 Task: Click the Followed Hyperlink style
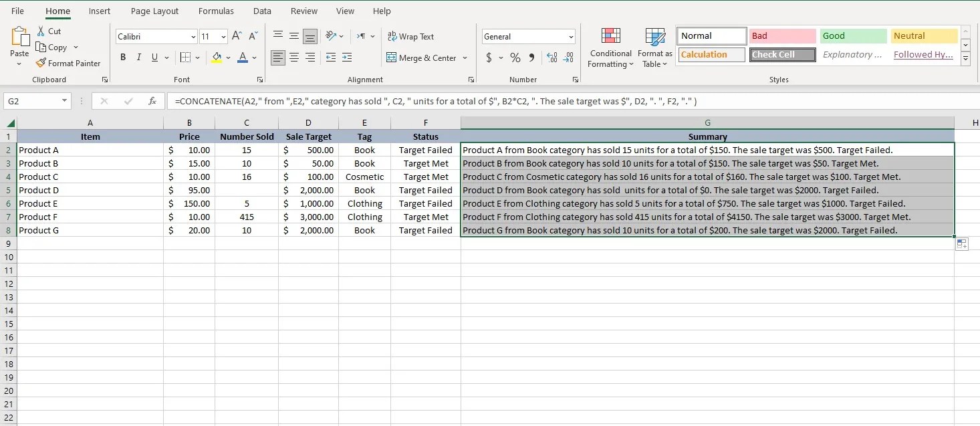point(923,54)
